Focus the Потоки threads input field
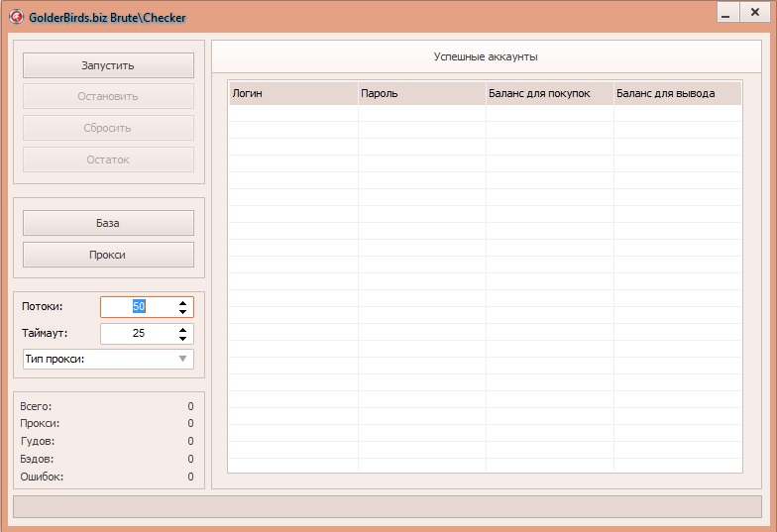The height and width of the screenshot is (532, 777). coord(139,307)
